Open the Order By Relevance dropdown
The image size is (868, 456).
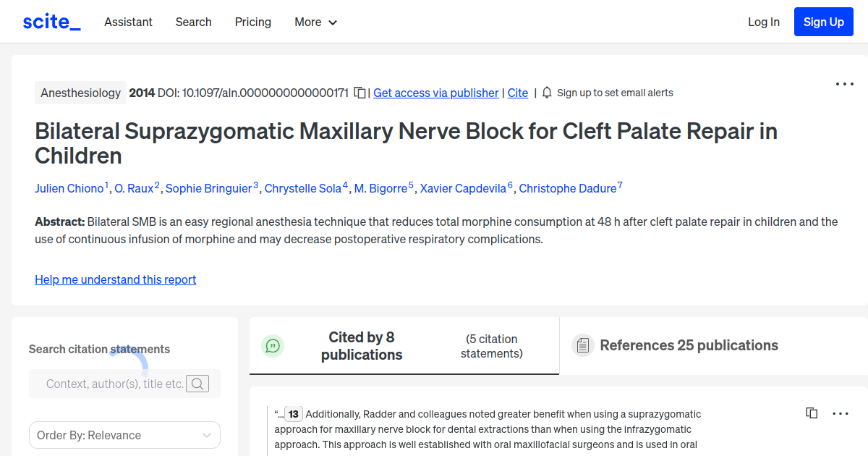click(x=124, y=435)
